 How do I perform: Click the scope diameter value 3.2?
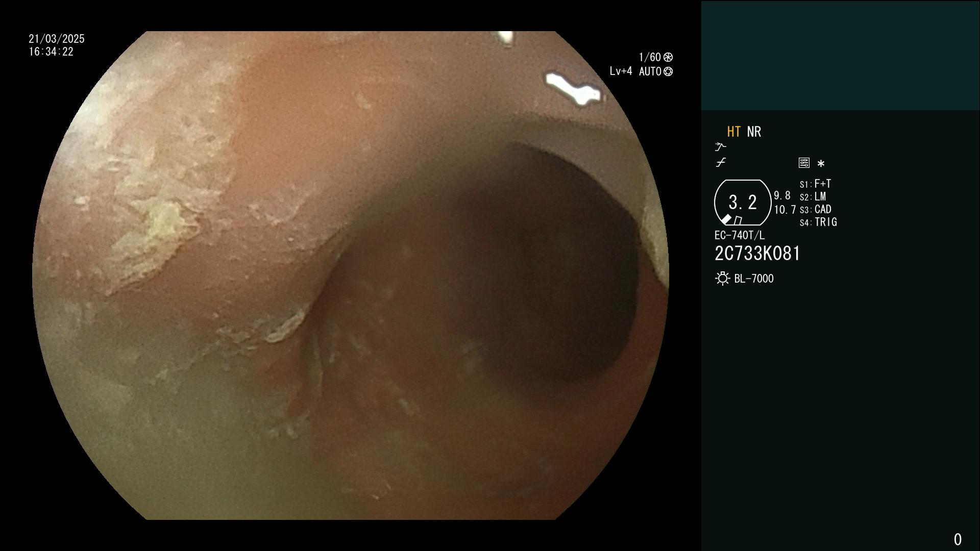[743, 202]
